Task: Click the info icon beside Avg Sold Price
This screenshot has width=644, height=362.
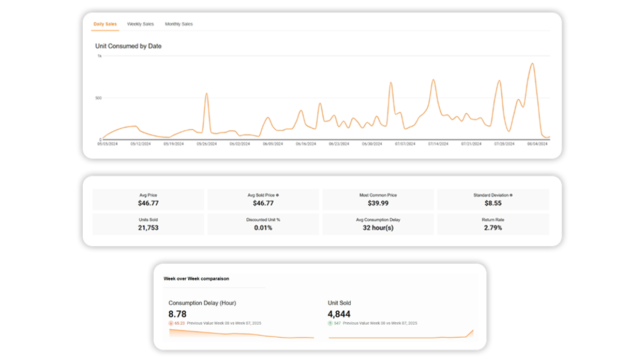Action: pos(277,195)
